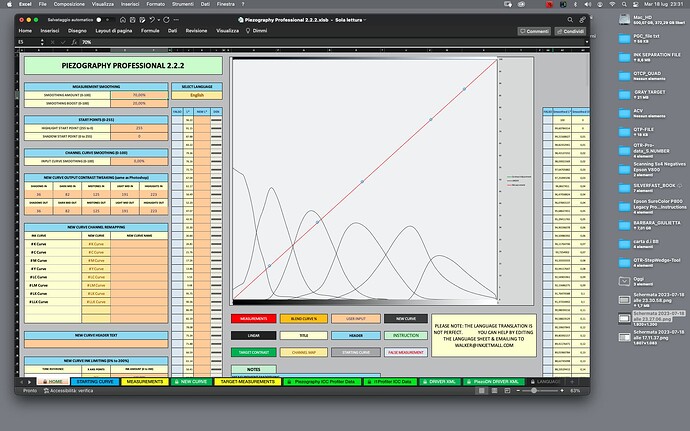Click the Condividi button
This screenshot has width=690, height=431.
(571, 31)
